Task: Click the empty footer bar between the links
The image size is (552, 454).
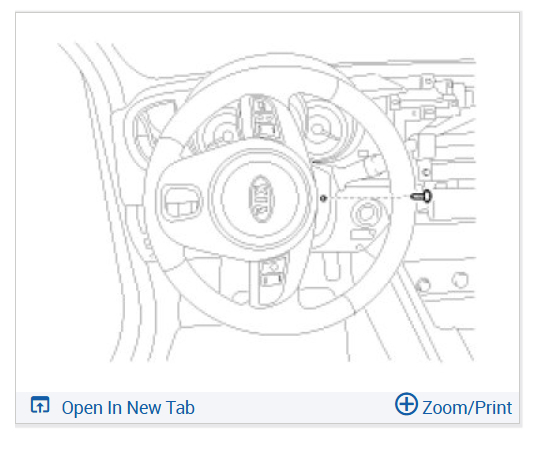Action: [x=294, y=408]
